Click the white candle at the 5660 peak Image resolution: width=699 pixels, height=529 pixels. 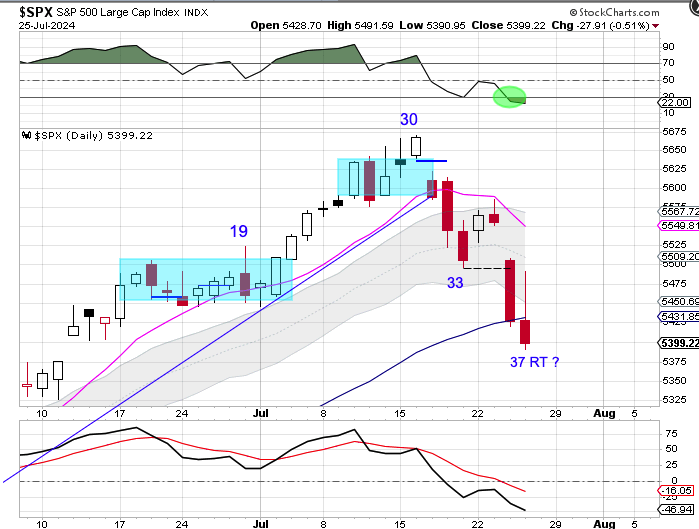tap(416, 146)
